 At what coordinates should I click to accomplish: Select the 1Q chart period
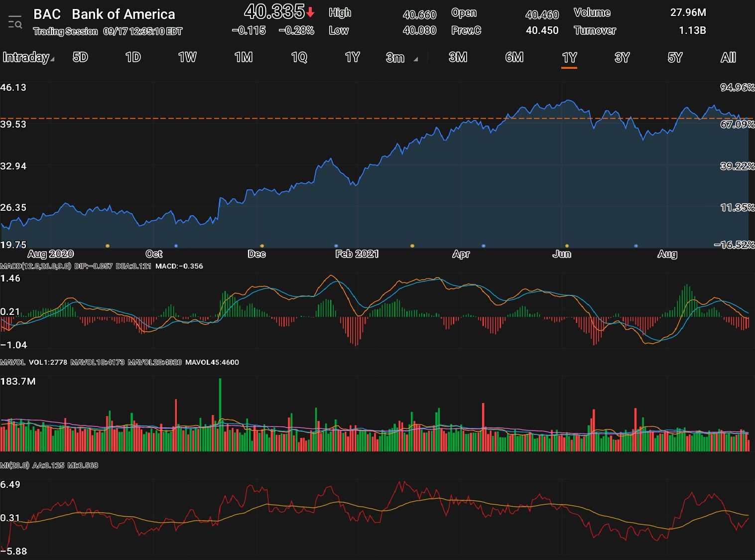299,57
